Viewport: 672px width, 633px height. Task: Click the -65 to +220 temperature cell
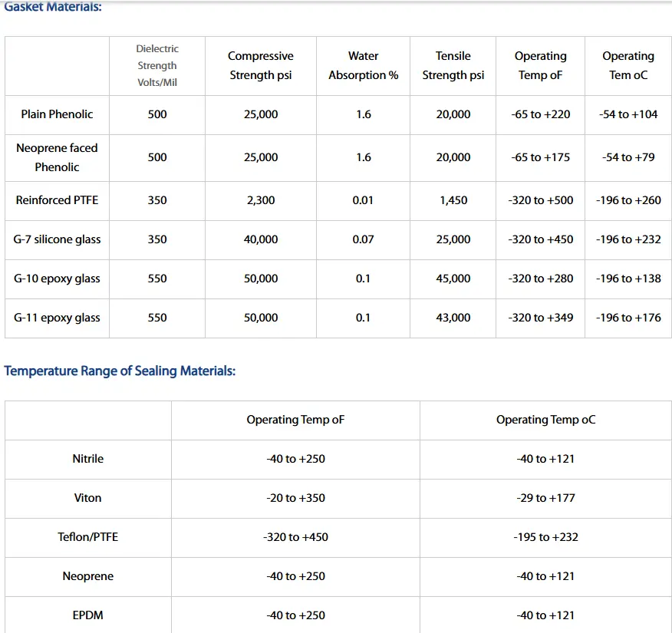(x=541, y=114)
